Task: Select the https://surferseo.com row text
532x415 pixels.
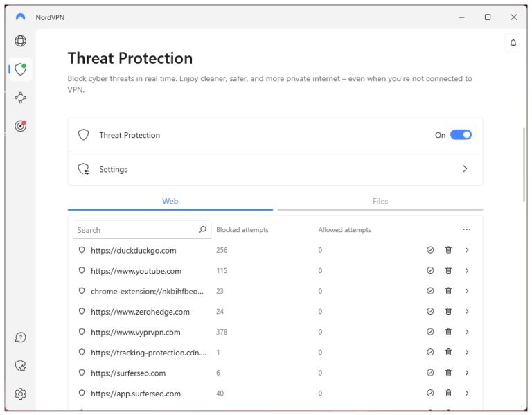Action: tap(128, 373)
